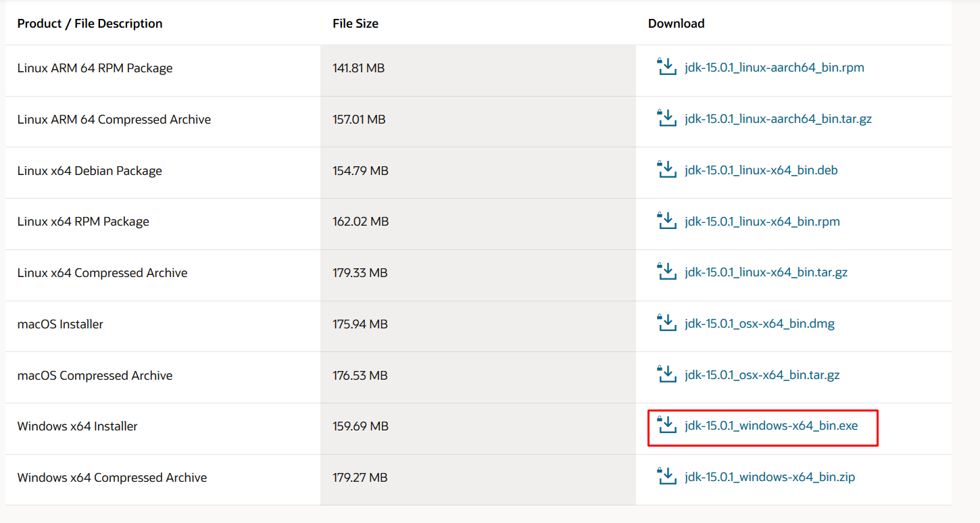Select jdk-15.0.1_linux-x64_bin.rpm download link
The height and width of the screenshot is (523, 980).
pos(762,222)
